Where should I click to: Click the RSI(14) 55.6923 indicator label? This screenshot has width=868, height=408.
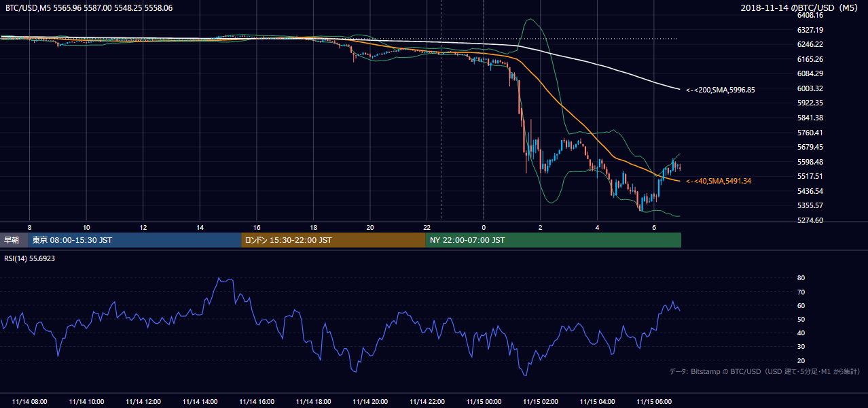[30, 258]
